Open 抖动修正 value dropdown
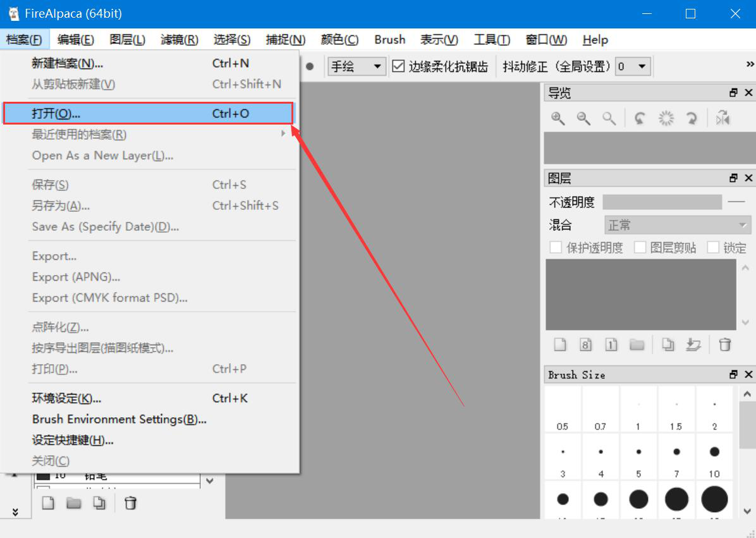Viewport: 756px width, 538px height. tap(633, 66)
